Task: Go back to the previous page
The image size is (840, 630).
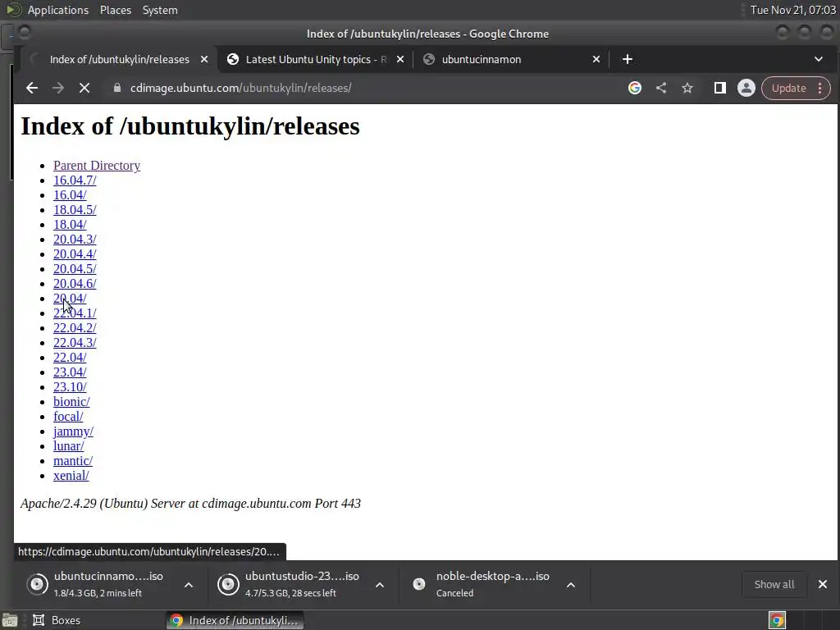Action: [x=32, y=88]
